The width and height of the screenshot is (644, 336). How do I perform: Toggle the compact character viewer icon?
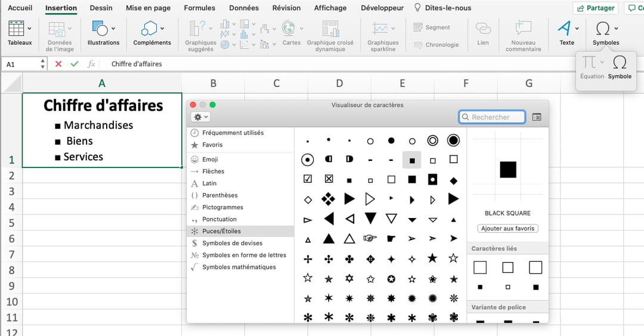(537, 117)
